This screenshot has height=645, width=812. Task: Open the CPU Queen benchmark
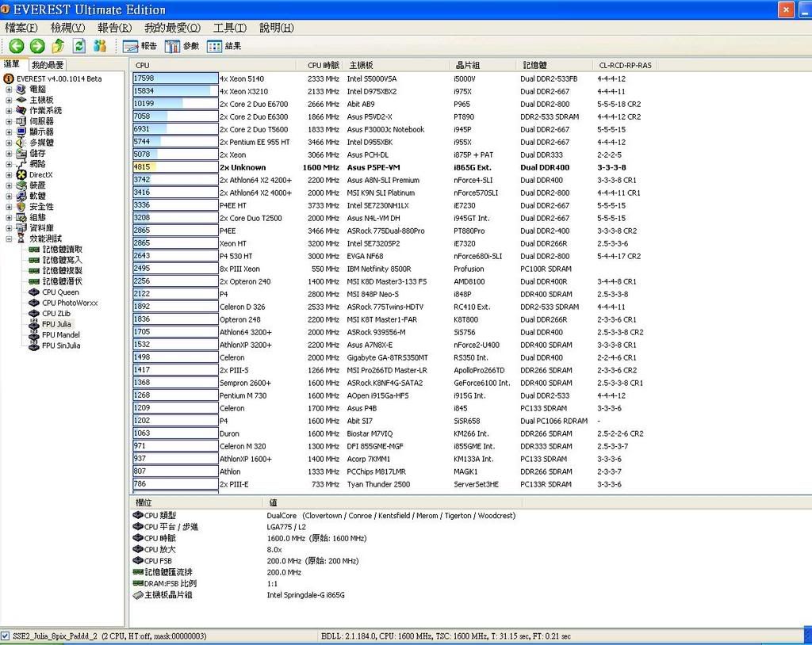point(54,292)
